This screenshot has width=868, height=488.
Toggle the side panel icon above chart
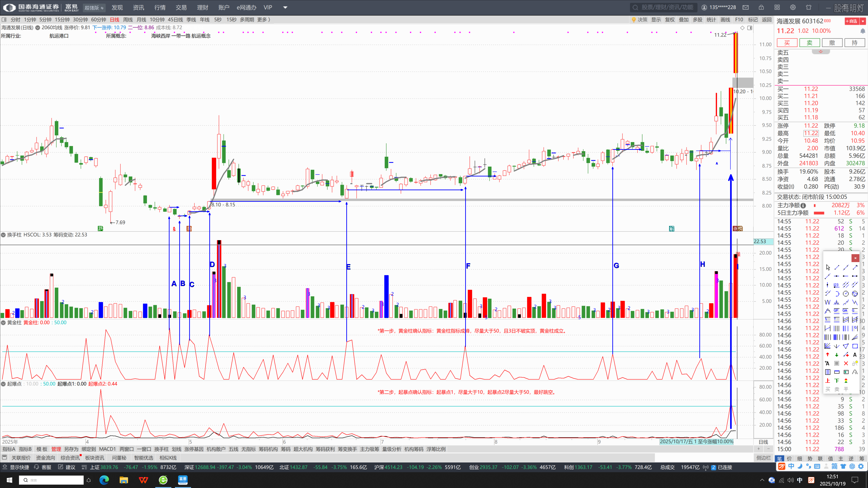[x=750, y=28]
